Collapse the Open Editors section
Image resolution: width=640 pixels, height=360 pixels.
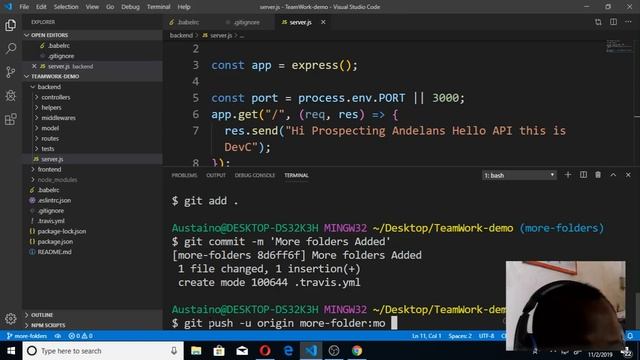[93, 35]
